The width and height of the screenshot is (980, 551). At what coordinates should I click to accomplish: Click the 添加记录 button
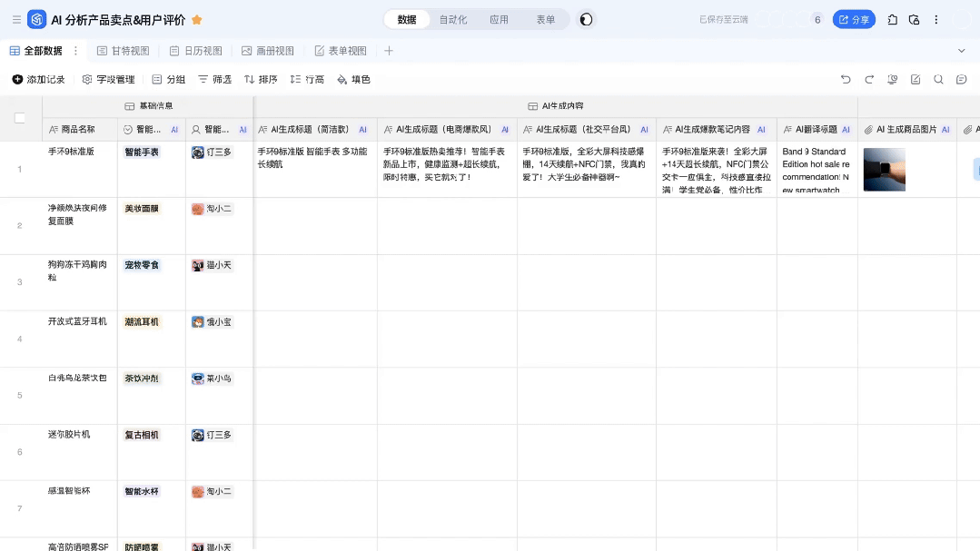[x=38, y=80]
